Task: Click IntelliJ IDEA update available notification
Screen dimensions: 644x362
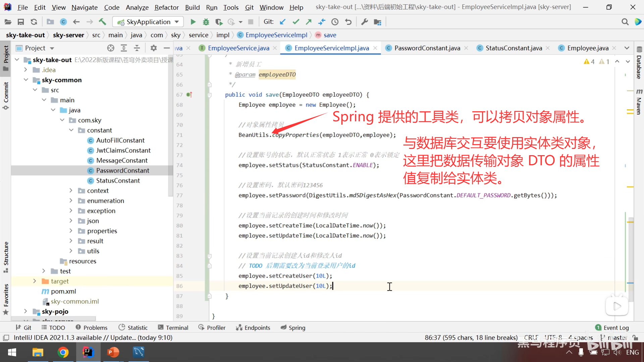Action: (93, 338)
